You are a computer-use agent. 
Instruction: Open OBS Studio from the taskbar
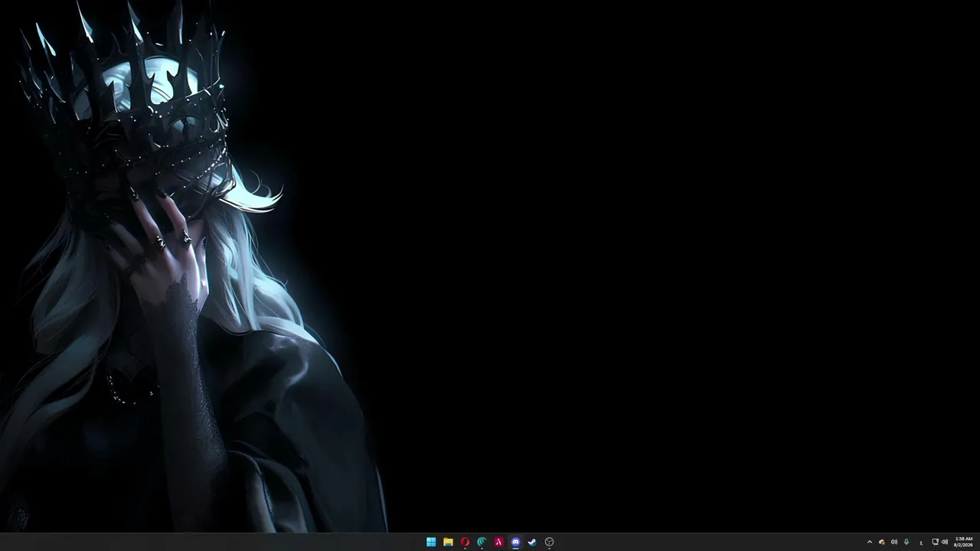point(549,542)
